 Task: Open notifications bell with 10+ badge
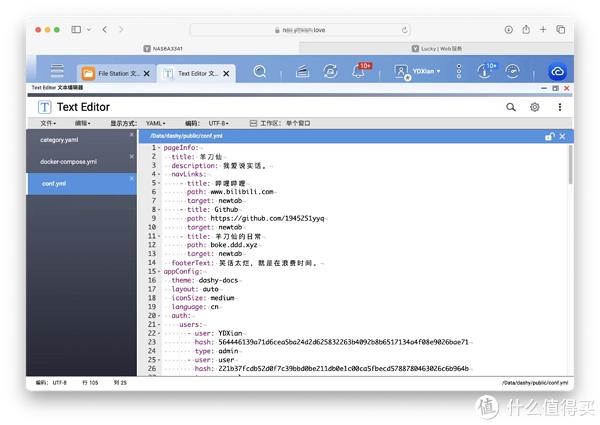359,71
